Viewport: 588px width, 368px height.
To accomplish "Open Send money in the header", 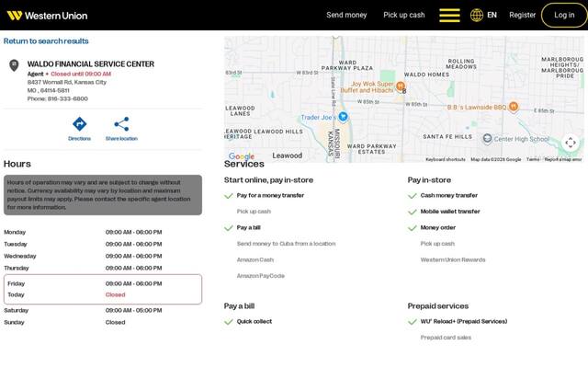I will 346,15.
